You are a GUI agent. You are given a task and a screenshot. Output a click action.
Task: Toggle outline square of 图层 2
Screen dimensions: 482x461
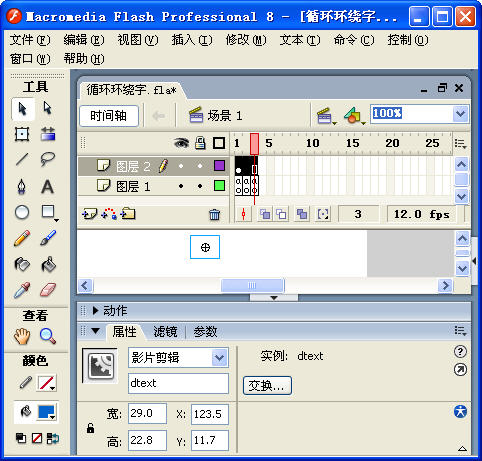pos(219,166)
